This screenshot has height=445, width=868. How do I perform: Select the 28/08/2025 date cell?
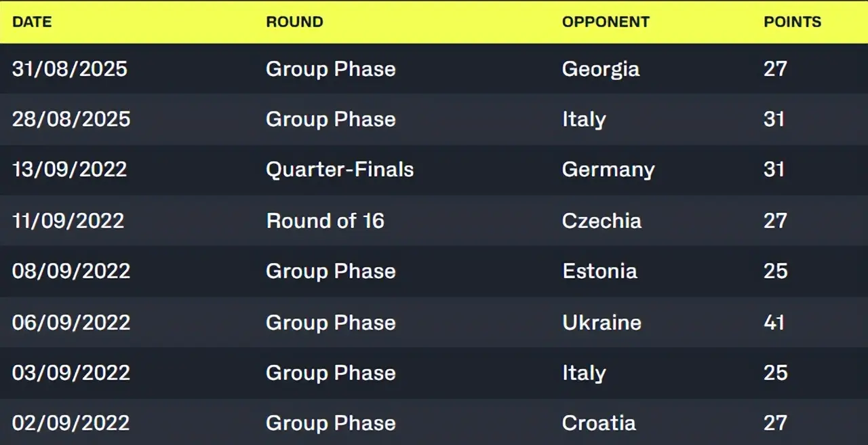click(71, 119)
